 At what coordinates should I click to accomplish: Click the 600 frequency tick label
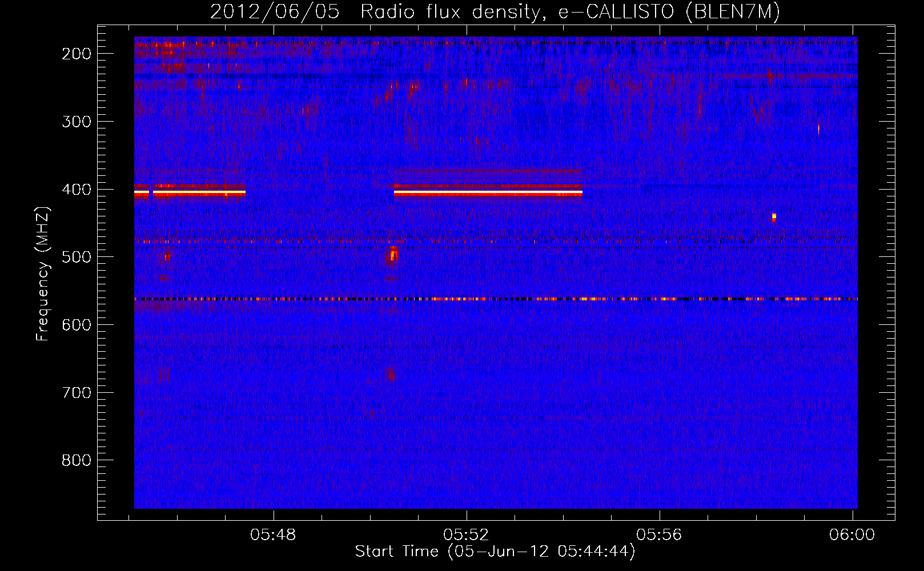click(77, 325)
